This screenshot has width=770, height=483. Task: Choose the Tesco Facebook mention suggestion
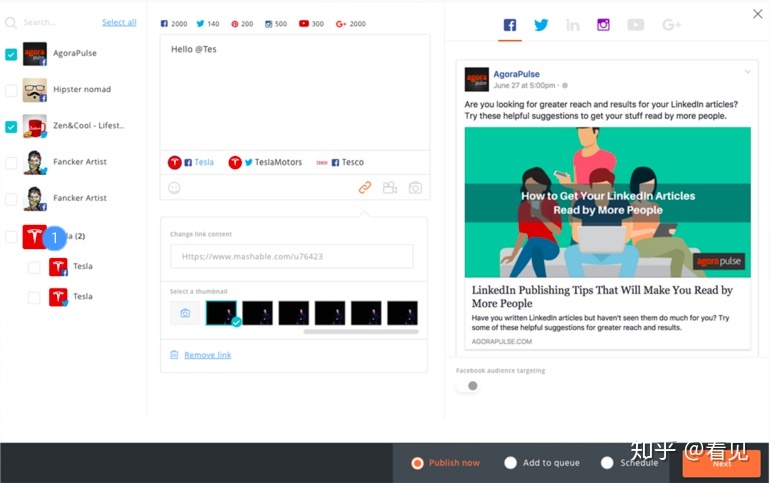[340, 162]
